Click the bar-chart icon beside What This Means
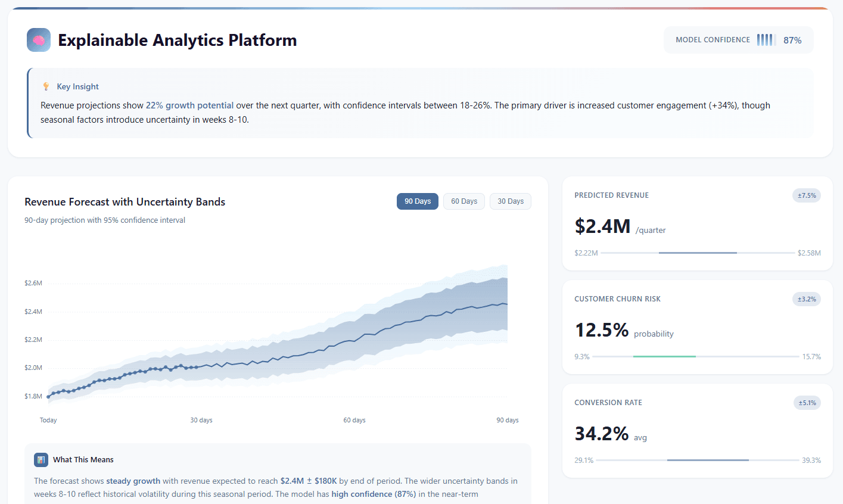Viewport: 843px width, 504px height. point(41,459)
